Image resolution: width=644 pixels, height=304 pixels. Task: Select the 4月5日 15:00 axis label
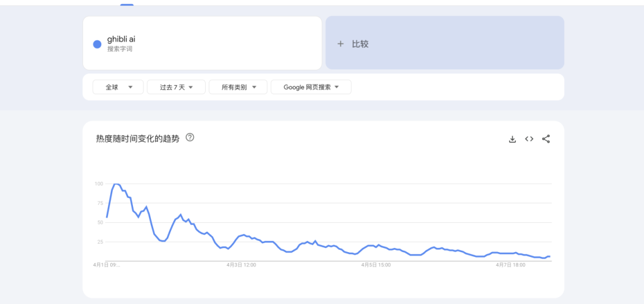click(376, 264)
